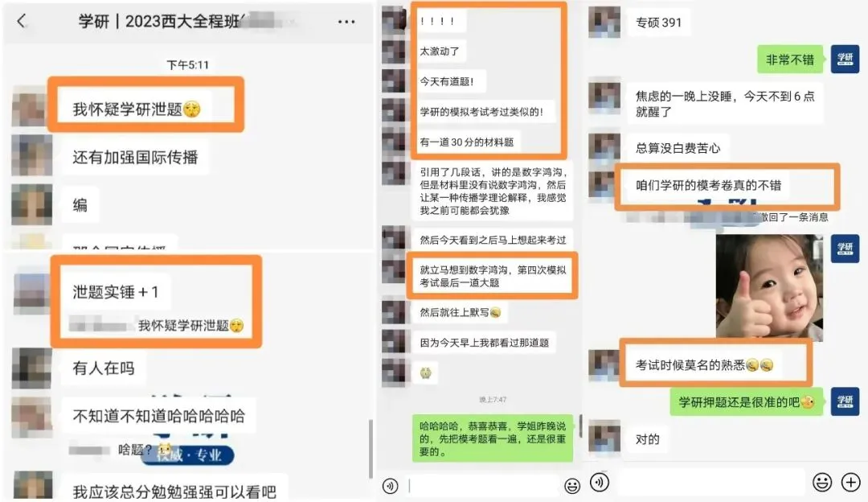The height and width of the screenshot is (502, 868).
Task: Tap the message 我怀疑学研泄题
Action: [x=136, y=109]
